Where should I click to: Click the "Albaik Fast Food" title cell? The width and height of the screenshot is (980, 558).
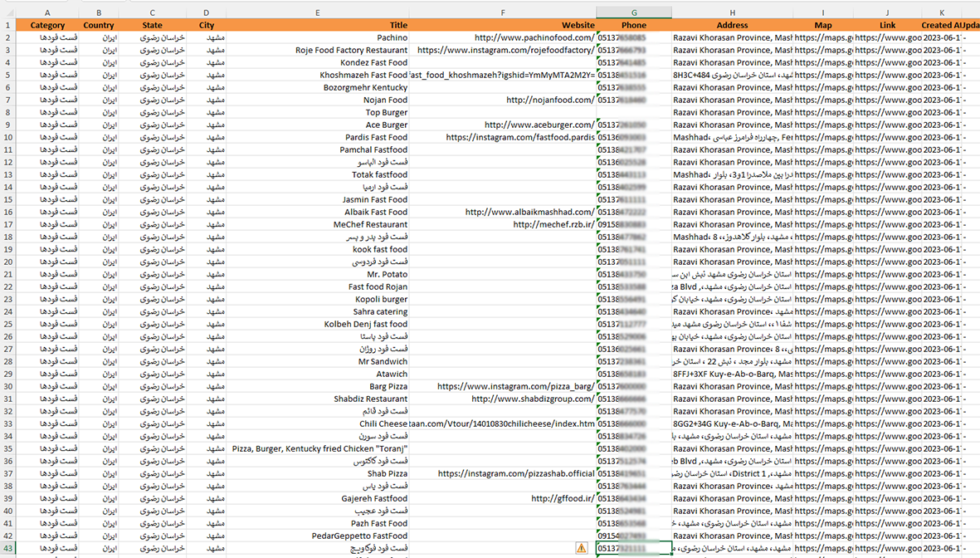318,212
